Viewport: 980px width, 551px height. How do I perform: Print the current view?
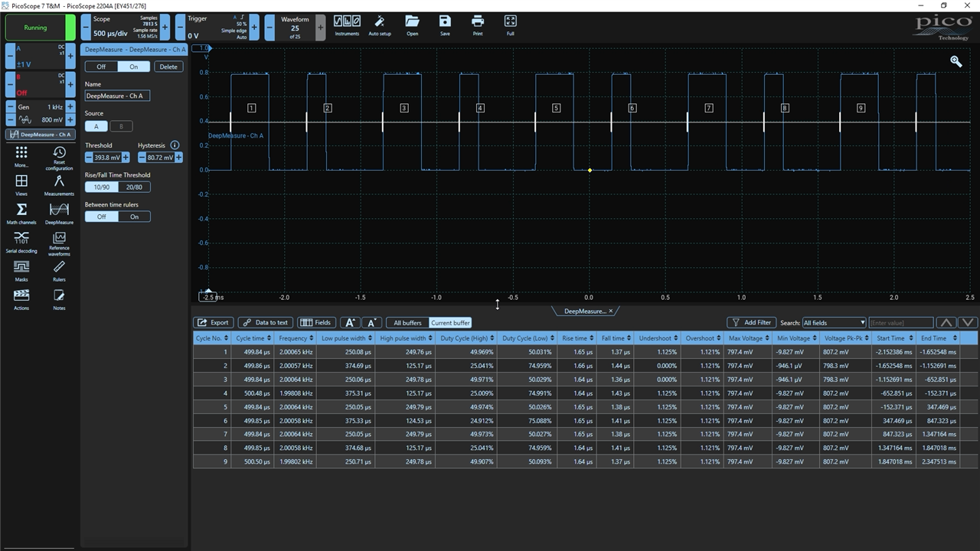478,25
